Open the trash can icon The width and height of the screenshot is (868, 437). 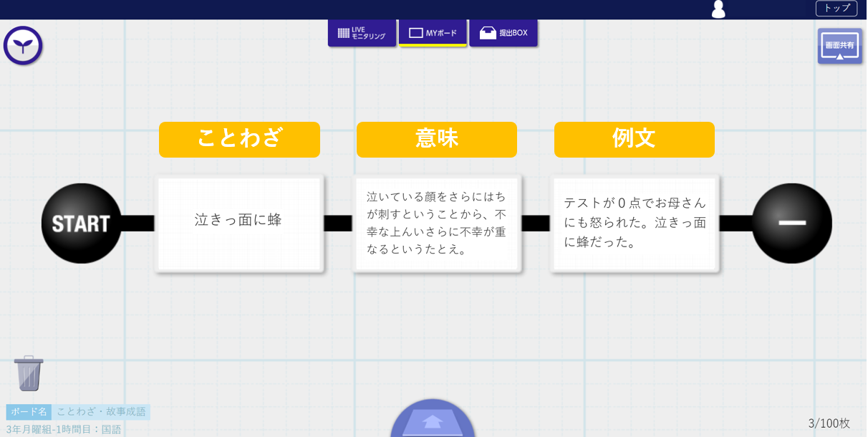tap(29, 373)
